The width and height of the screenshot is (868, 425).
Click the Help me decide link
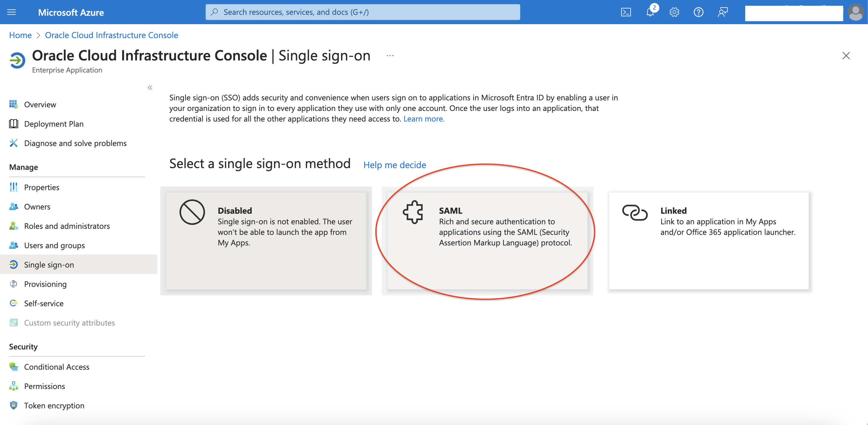pyautogui.click(x=394, y=165)
